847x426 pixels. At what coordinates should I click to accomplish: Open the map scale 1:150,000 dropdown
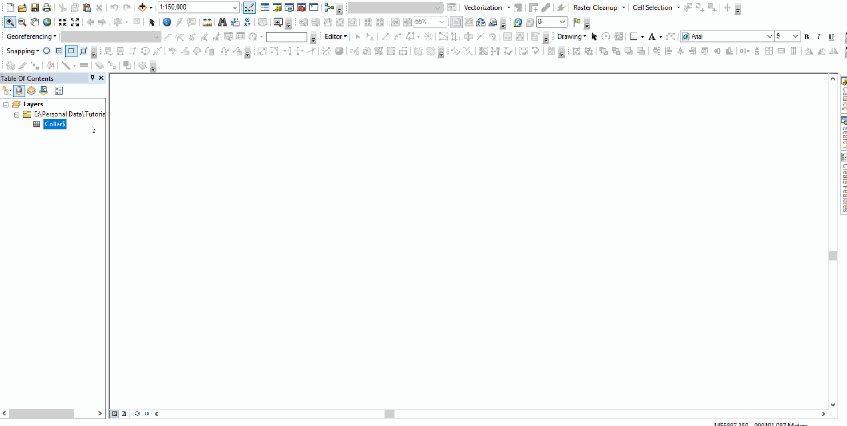[x=235, y=8]
